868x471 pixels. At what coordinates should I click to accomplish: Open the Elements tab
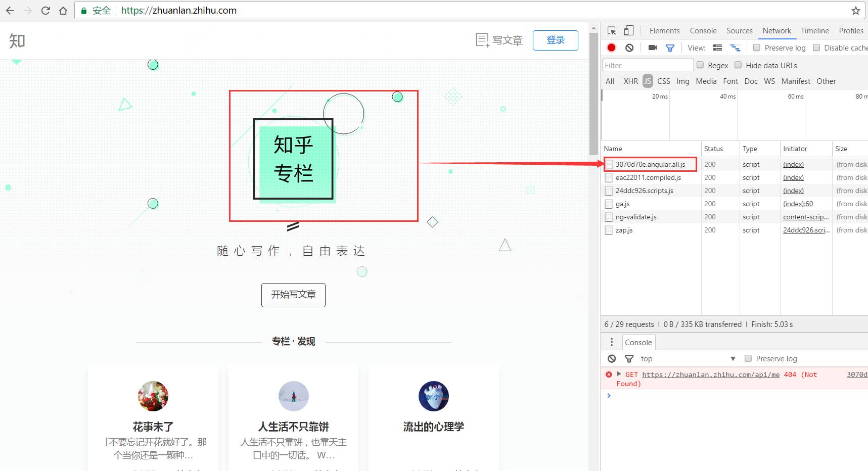pos(665,31)
